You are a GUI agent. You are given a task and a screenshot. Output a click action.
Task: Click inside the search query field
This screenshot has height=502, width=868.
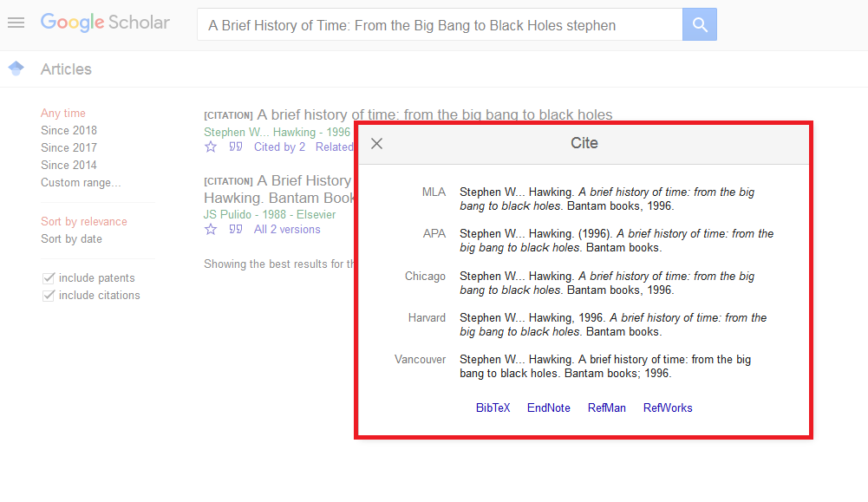(440, 24)
